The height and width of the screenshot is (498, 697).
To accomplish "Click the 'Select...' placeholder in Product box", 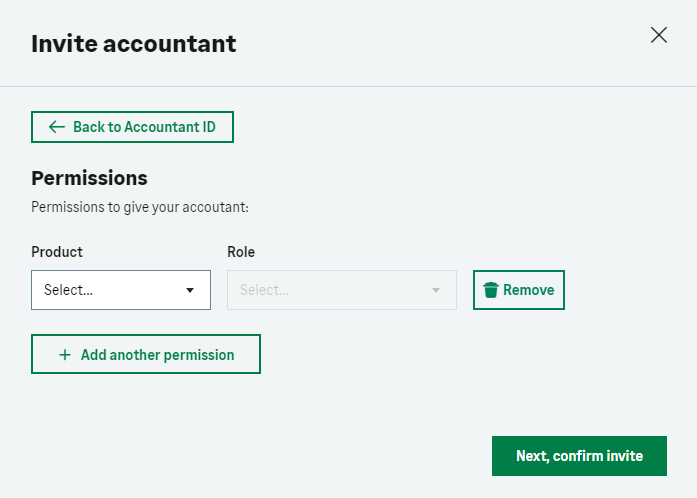I will coord(68,290).
